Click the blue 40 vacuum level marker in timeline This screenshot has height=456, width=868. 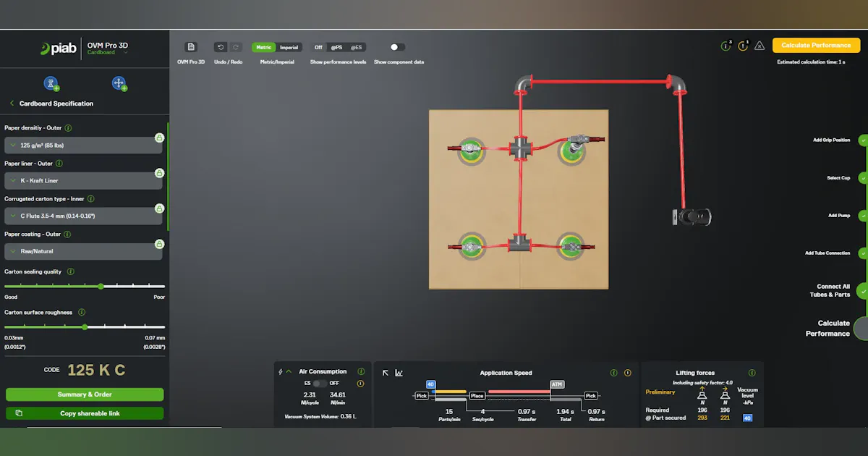(x=430, y=384)
